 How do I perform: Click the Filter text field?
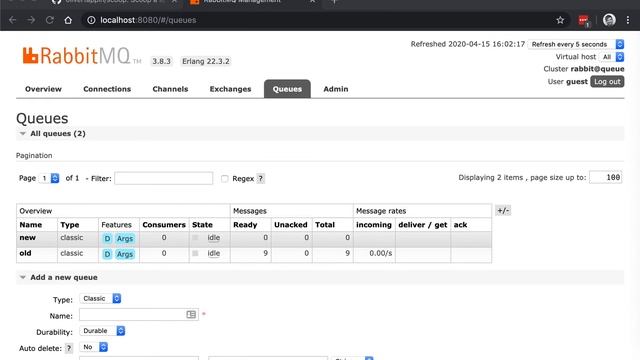(x=164, y=178)
